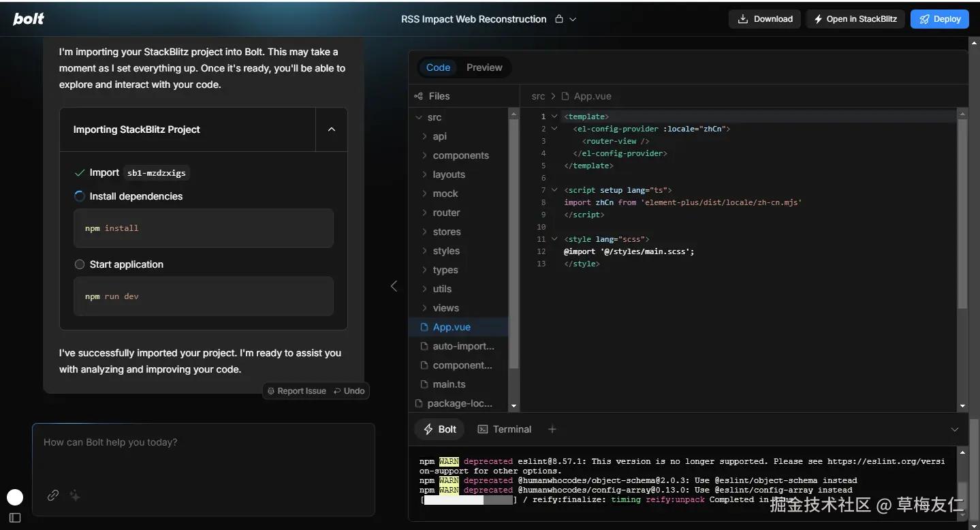Switch to the Preview tab
980x530 pixels.
[484, 67]
